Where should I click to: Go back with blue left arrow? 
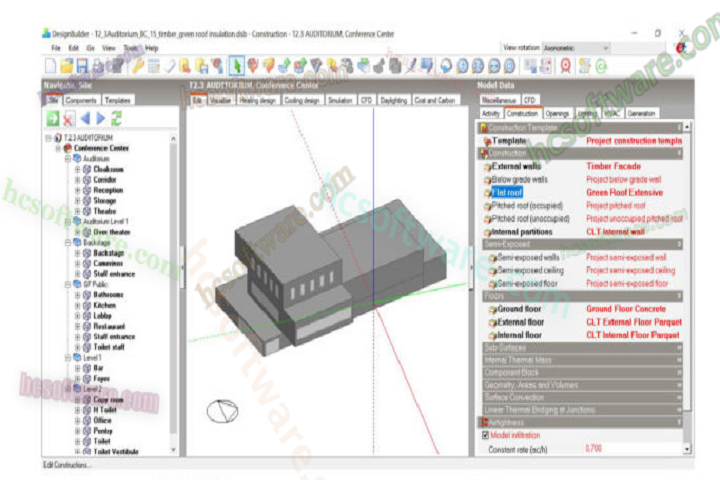[x=85, y=119]
